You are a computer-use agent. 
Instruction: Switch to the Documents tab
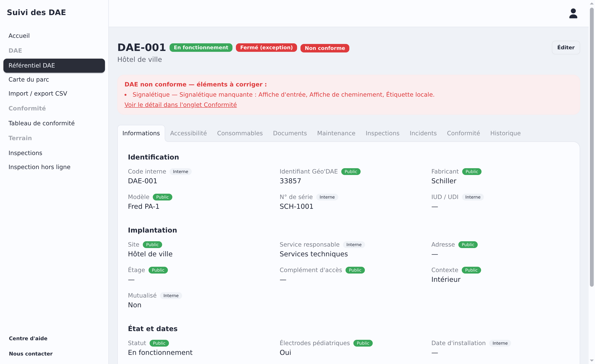pos(290,133)
